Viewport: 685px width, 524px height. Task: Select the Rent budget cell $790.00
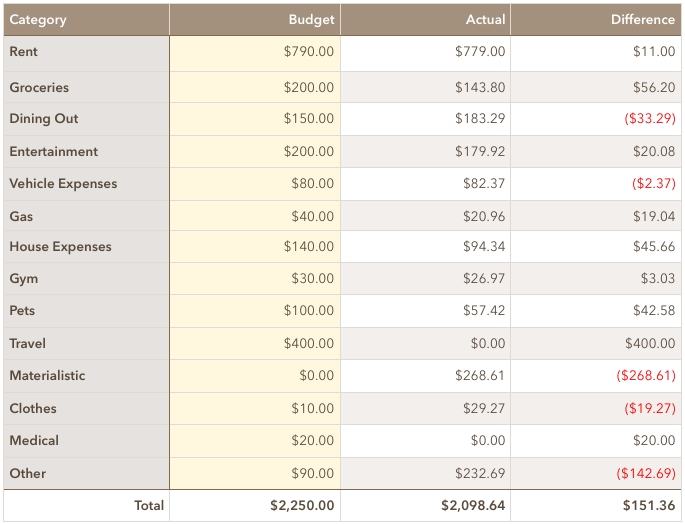point(255,53)
